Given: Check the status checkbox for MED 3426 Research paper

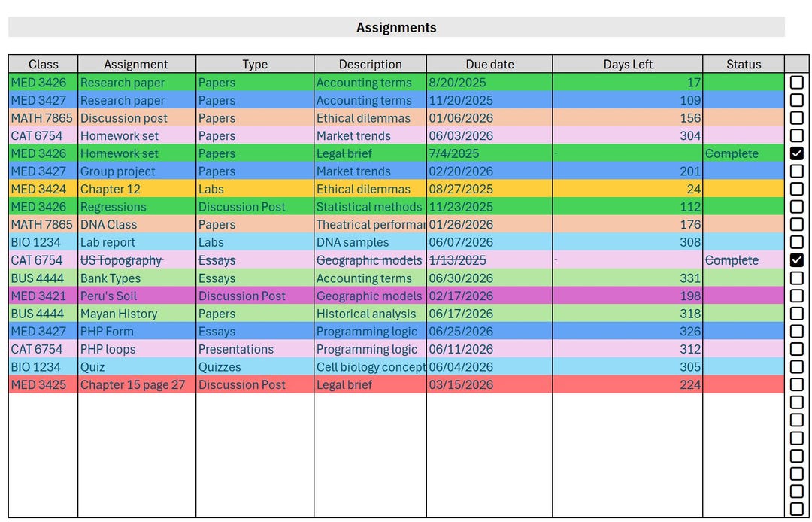Looking at the screenshot, I should pos(797,83).
